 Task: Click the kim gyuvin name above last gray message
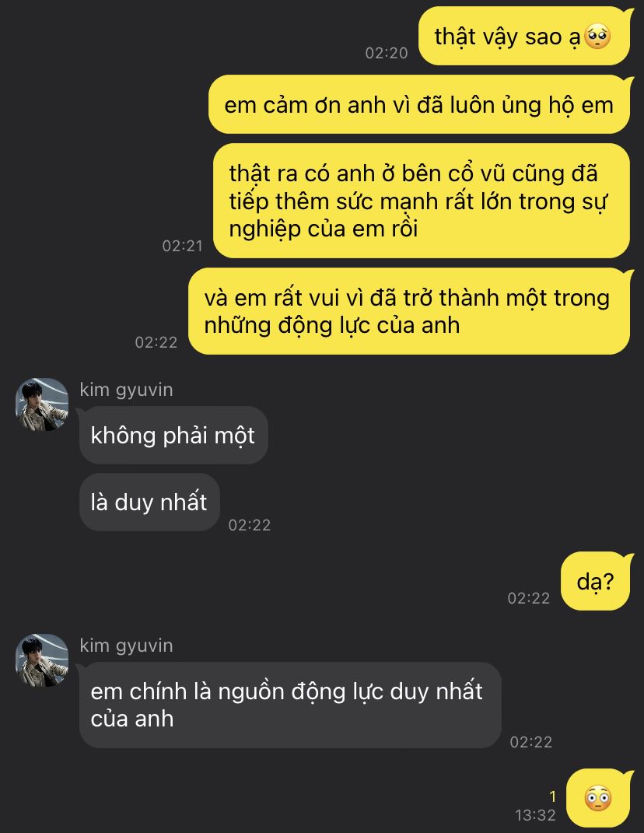click(x=127, y=646)
